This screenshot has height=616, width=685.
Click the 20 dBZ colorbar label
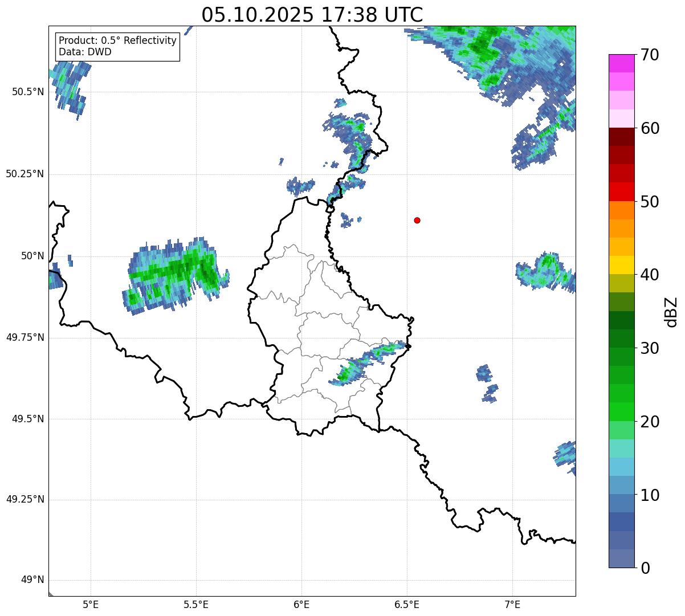point(650,422)
